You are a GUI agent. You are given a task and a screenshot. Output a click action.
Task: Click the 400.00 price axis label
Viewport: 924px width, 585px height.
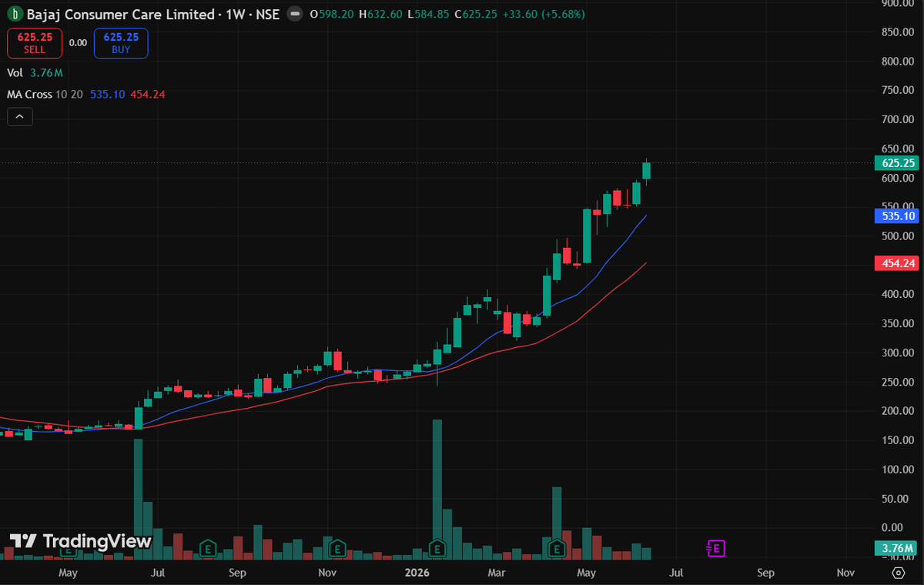click(897, 294)
